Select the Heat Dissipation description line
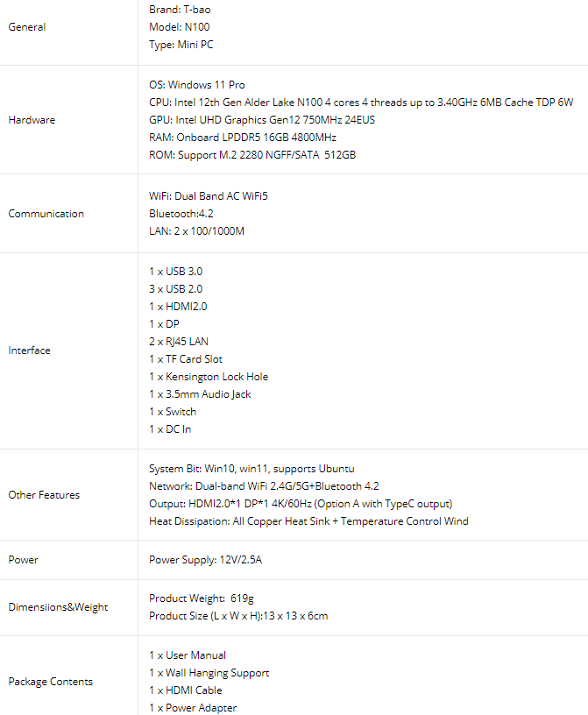Screen dimensions: 588x715 [x=308, y=521]
